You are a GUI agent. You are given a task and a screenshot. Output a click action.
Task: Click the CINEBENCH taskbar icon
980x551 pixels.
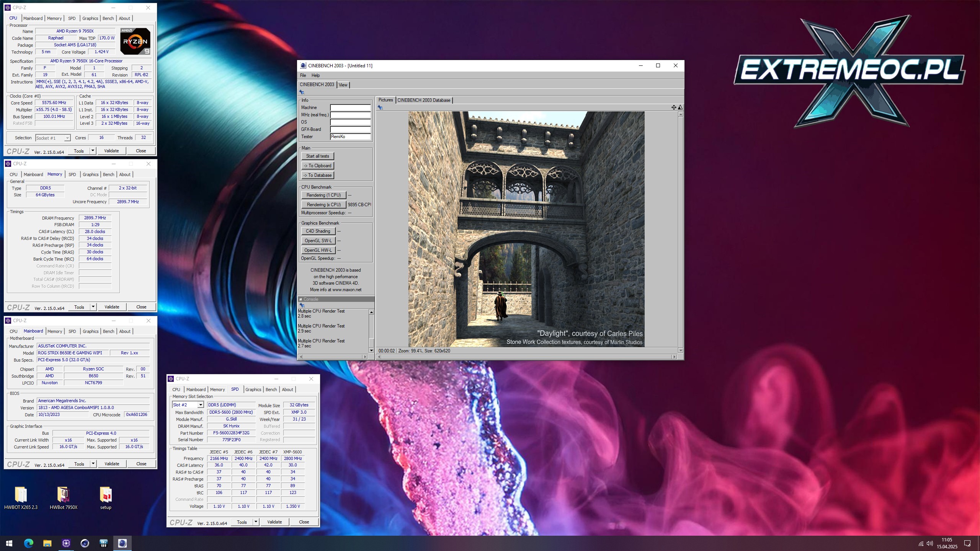tap(122, 543)
